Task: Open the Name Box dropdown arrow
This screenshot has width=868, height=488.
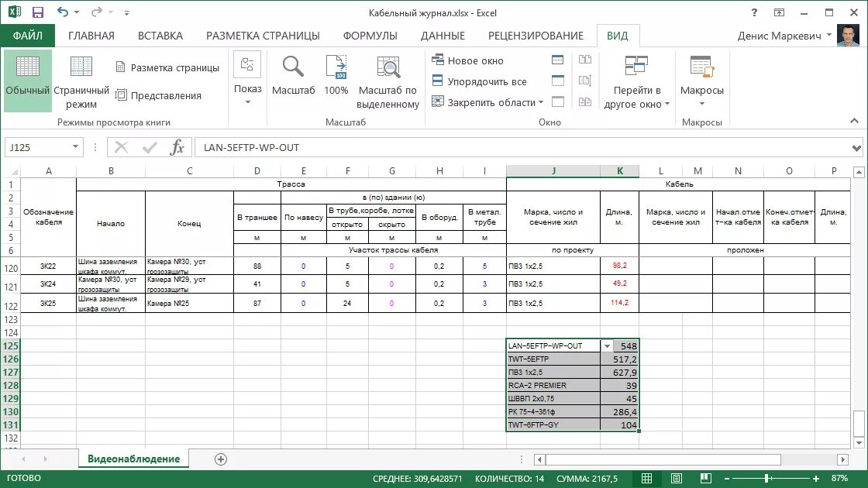Action: pos(75,146)
